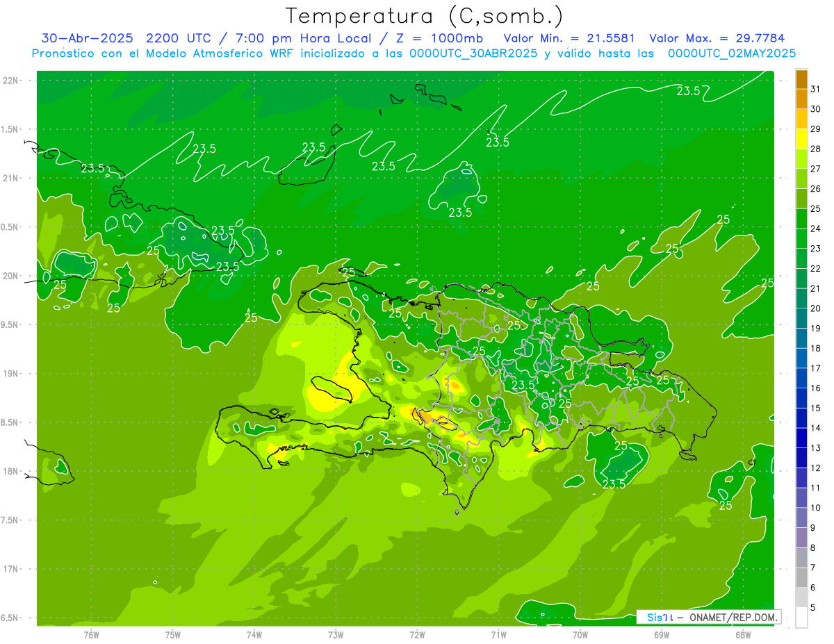Click the color scale label 20
This screenshot has width=834, height=644.
coord(816,308)
